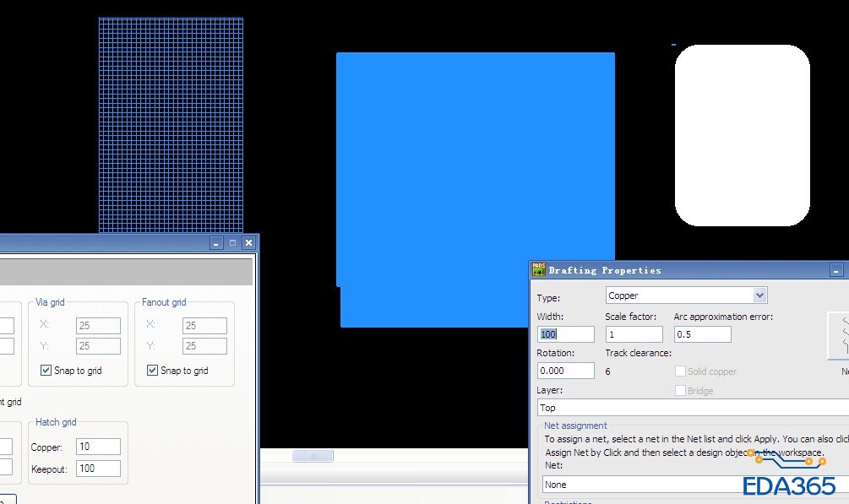Select the hatched grid copper shape
Screen dimensions: 849x504
pyautogui.click(x=171, y=126)
